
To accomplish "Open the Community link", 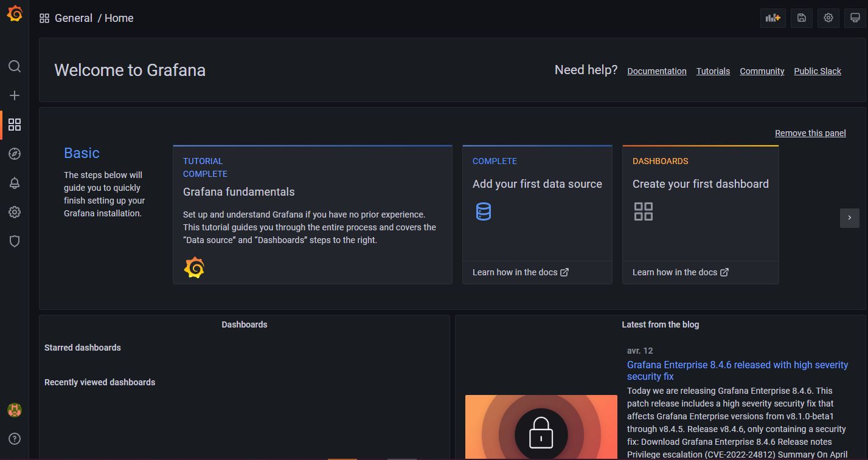I will [x=762, y=71].
